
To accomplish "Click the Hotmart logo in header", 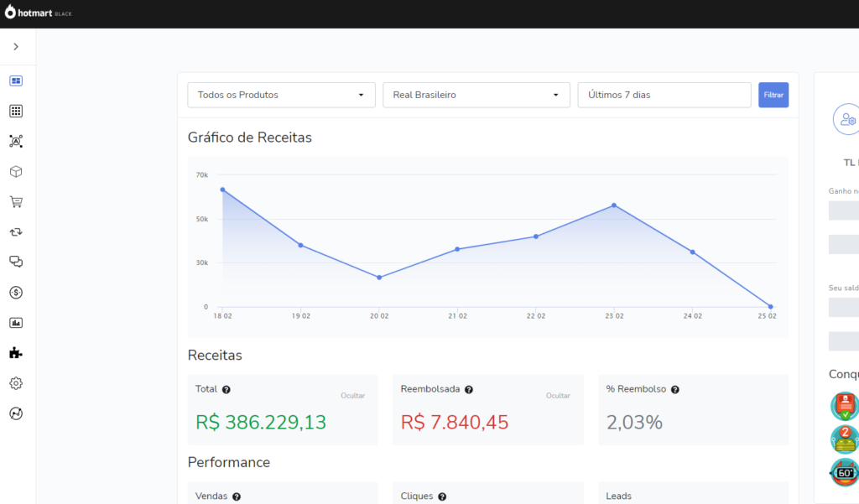I will click(39, 13).
